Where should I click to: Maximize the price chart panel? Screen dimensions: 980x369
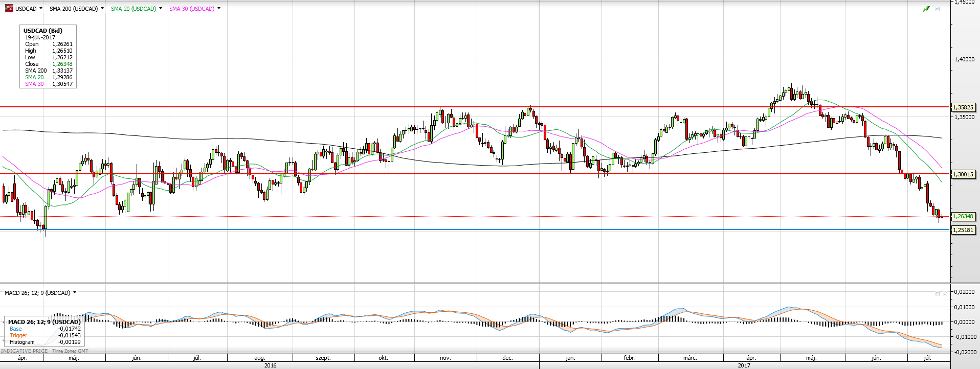click(938, 9)
